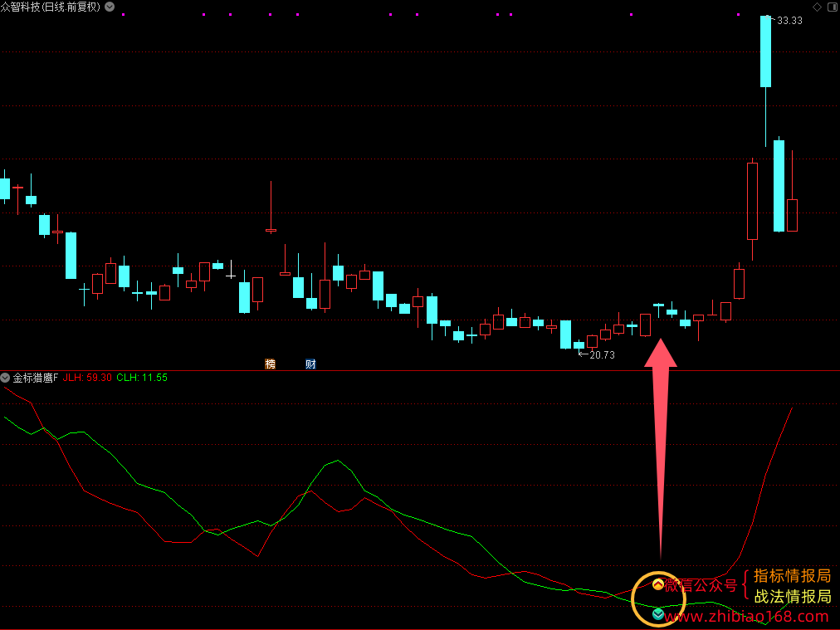This screenshot has height=630, width=840.
Task: Click the 众智科技(日线.前复权) title text
Action: click(51, 7)
